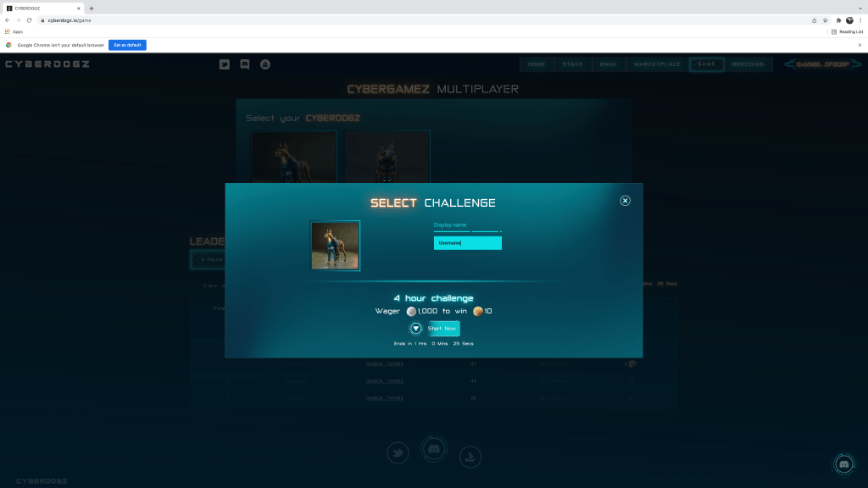Open the Marketplace nav tab
The width and height of the screenshot is (868, 488).
[x=657, y=64]
